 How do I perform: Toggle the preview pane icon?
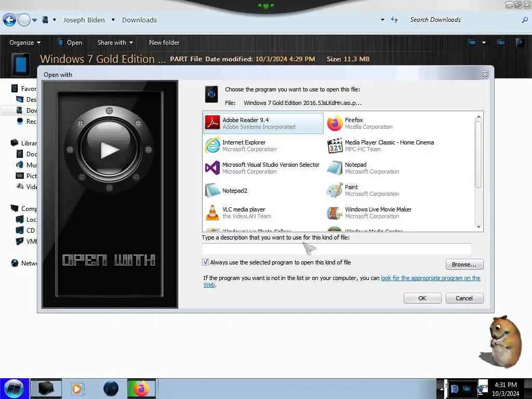click(x=501, y=43)
